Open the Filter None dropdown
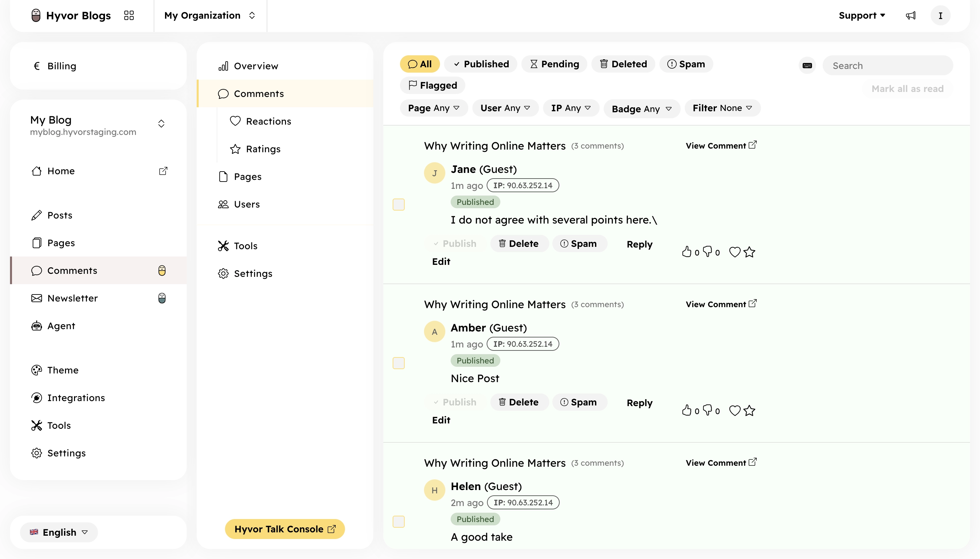Screen dimensions: 980x559 [x=722, y=108]
